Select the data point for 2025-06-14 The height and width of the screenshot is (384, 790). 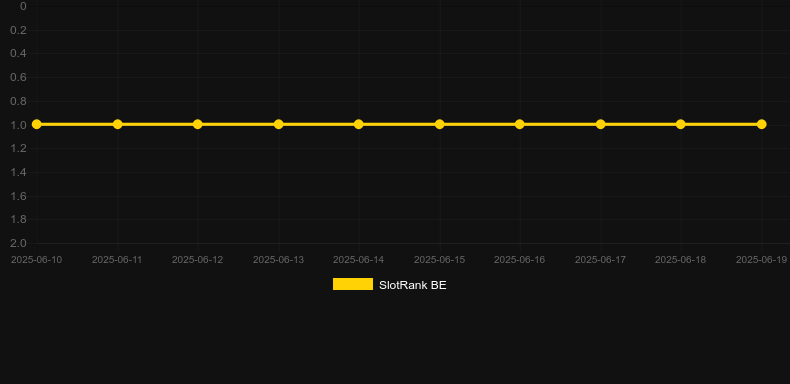pos(359,124)
